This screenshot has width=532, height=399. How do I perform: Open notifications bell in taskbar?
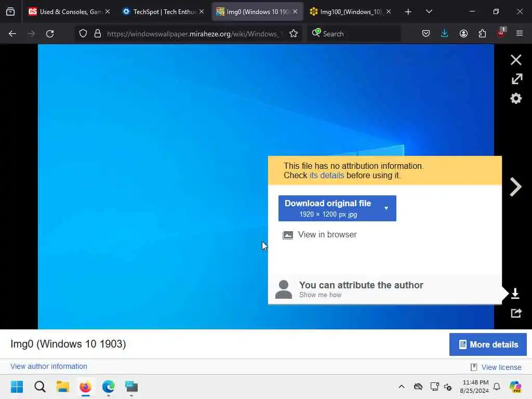tap(497, 387)
